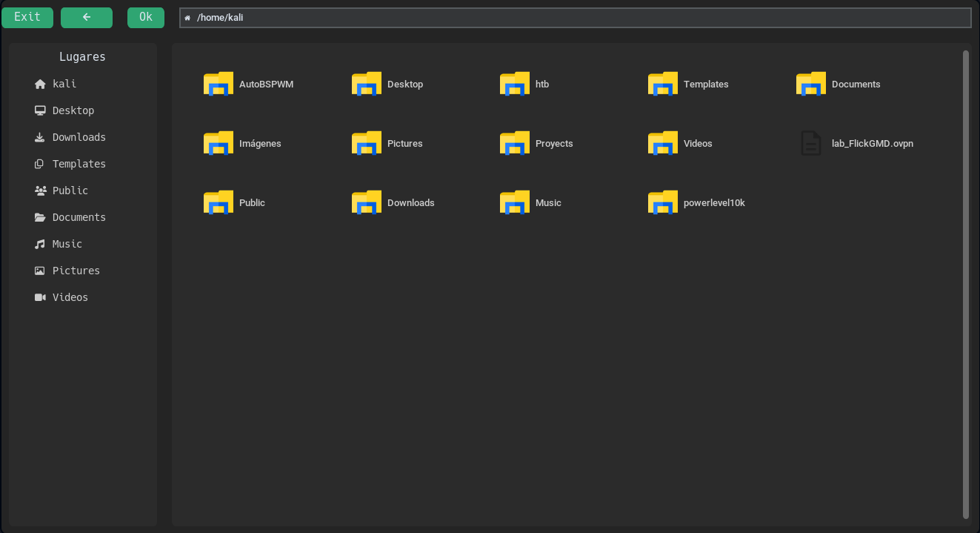Open the Proyects folder icon
Screen dimensions: 980x533
[514, 143]
